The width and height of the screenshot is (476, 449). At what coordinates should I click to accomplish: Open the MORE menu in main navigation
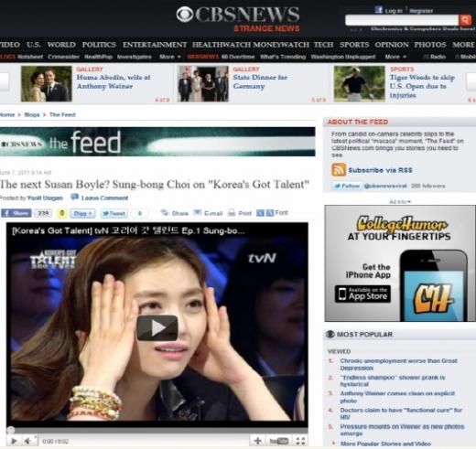coord(463,45)
